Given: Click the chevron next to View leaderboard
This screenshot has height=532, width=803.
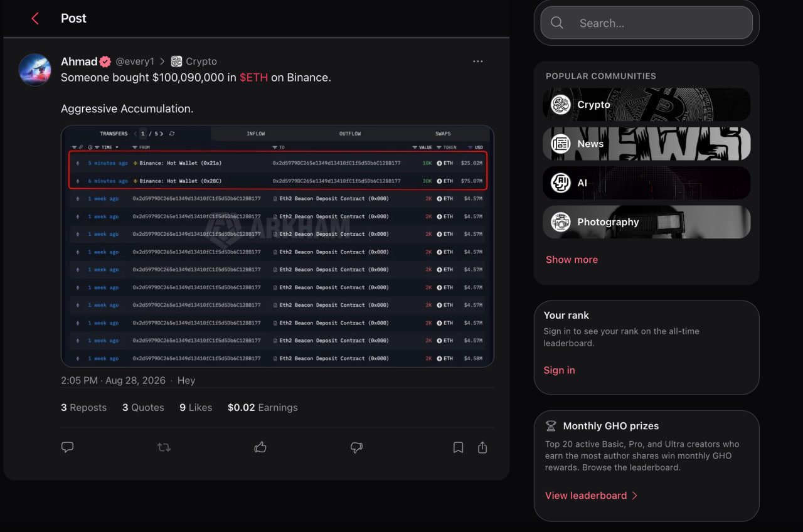Looking at the screenshot, I should click(x=634, y=496).
